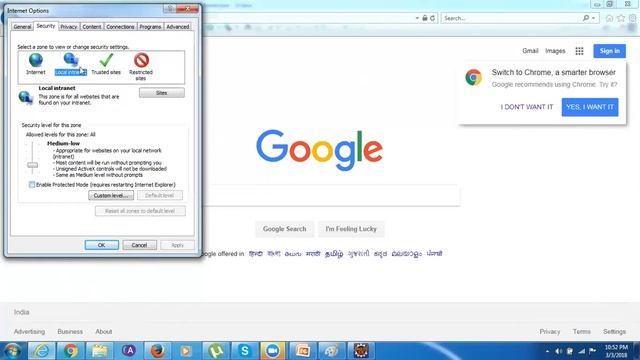
Task: Open the Content tab
Action: point(91,27)
